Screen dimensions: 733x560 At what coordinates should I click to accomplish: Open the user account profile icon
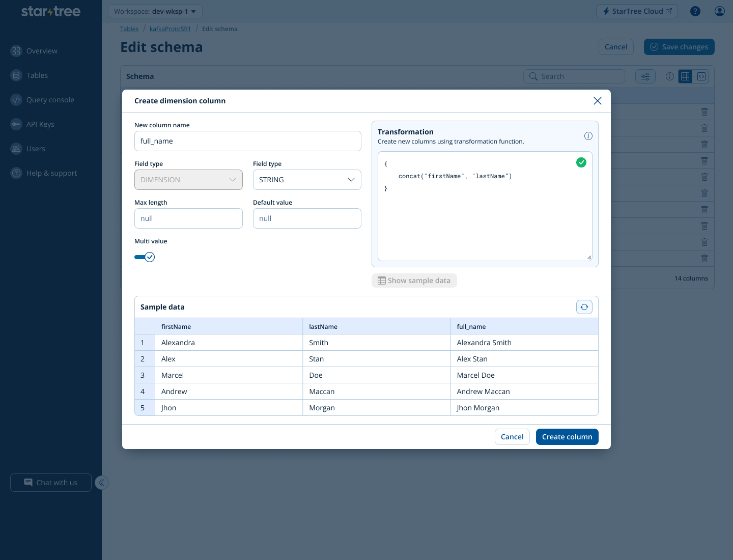point(719,11)
